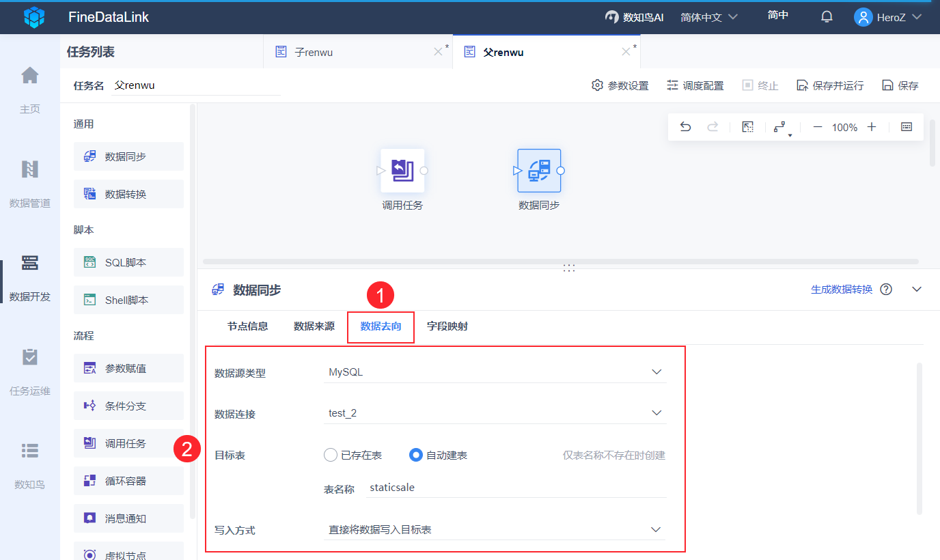Collapse the 数据同步 settings panel
Viewport: 940px width, 560px height.
coord(917,290)
